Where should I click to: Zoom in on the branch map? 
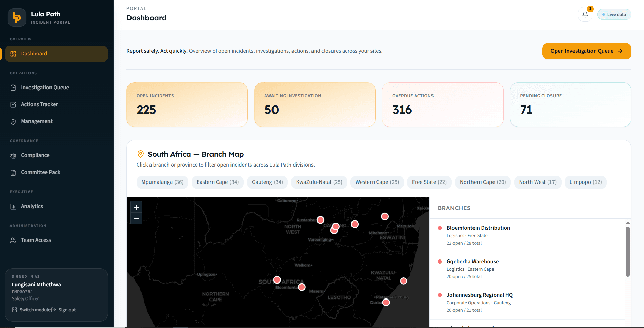137,207
